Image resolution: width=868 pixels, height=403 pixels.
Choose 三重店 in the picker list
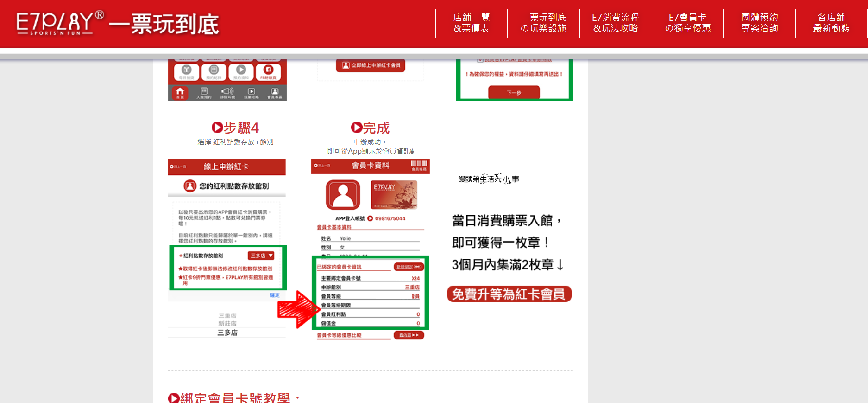click(227, 315)
